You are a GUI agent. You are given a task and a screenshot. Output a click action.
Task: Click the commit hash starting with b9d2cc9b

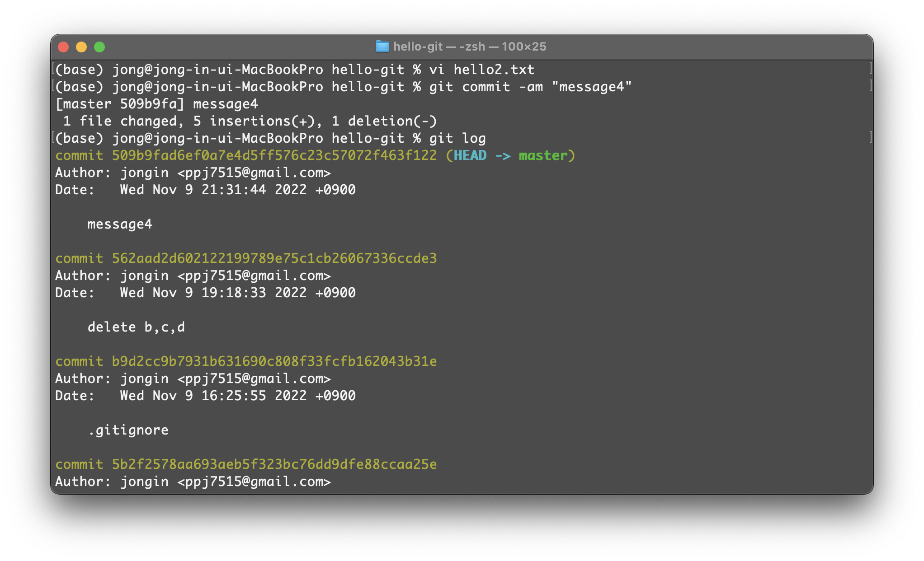coord(274,361)
